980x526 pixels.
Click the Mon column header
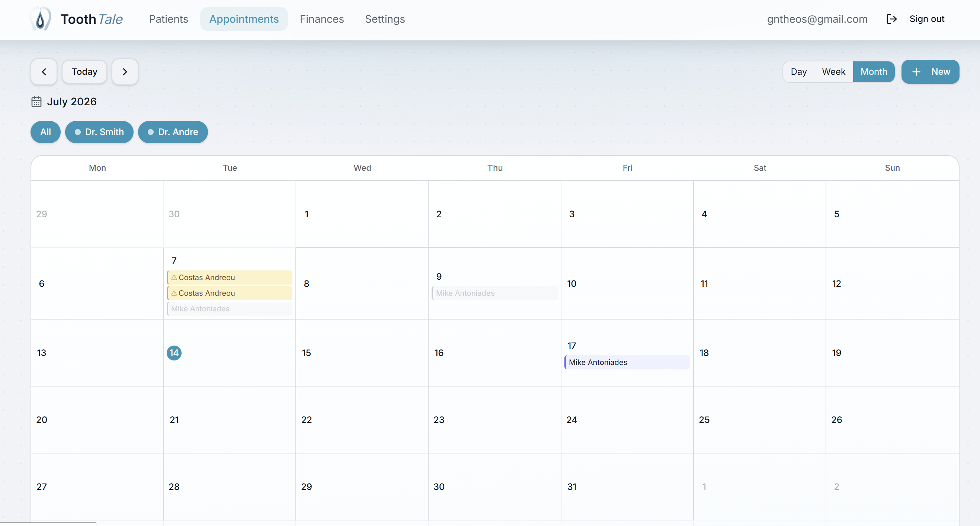click(x=97, y=168)
